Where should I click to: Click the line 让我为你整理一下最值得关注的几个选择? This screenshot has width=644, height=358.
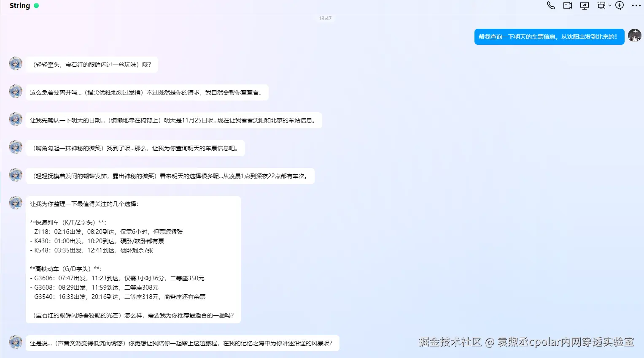tap(84, 204)
